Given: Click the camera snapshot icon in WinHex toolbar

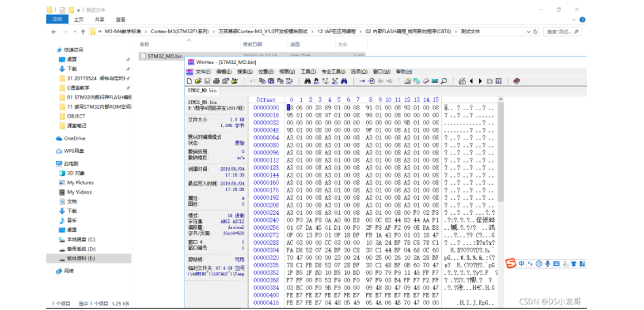Looking at the screenshot, I should 489,81.
